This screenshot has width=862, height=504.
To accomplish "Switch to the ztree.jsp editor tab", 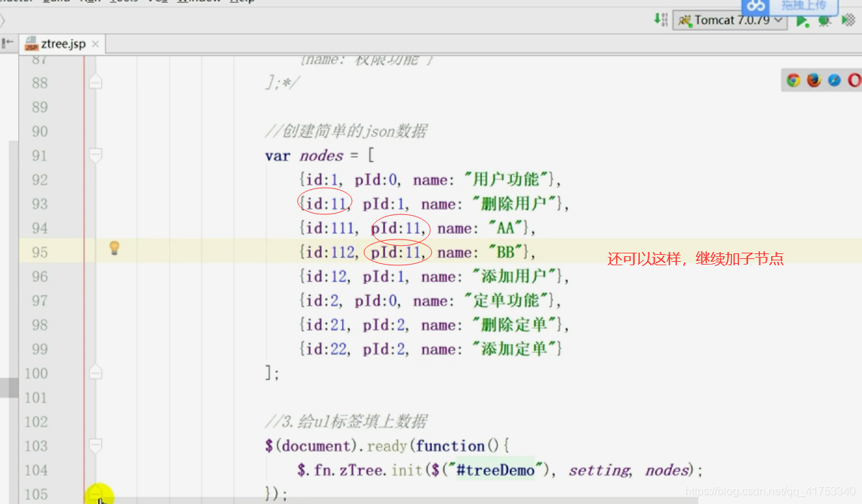I will click(x=63, y=44).
